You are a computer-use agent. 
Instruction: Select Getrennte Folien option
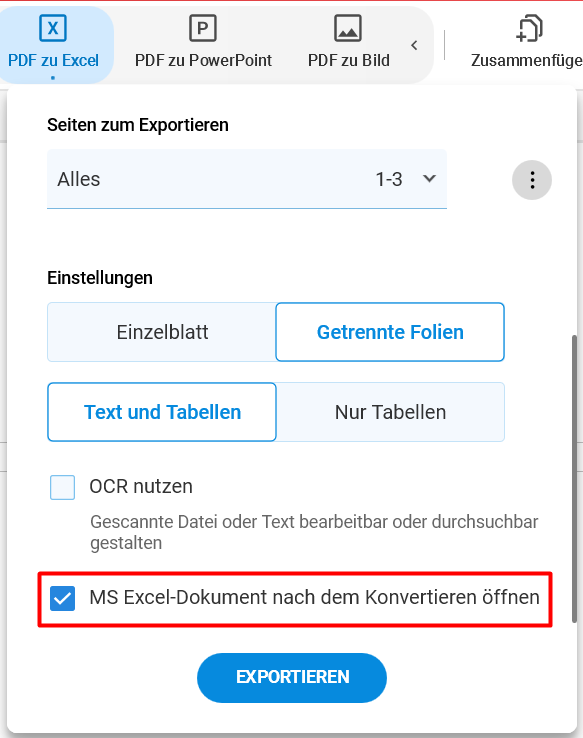click(x=390, y=332)
